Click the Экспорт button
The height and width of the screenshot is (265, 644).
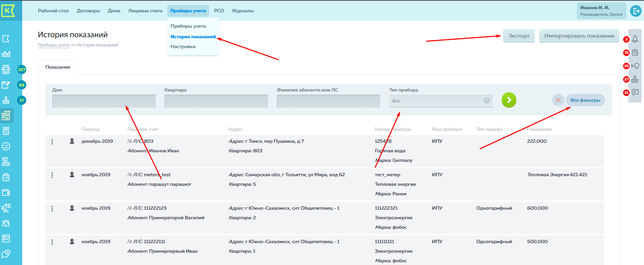click(x=519, y=36)
